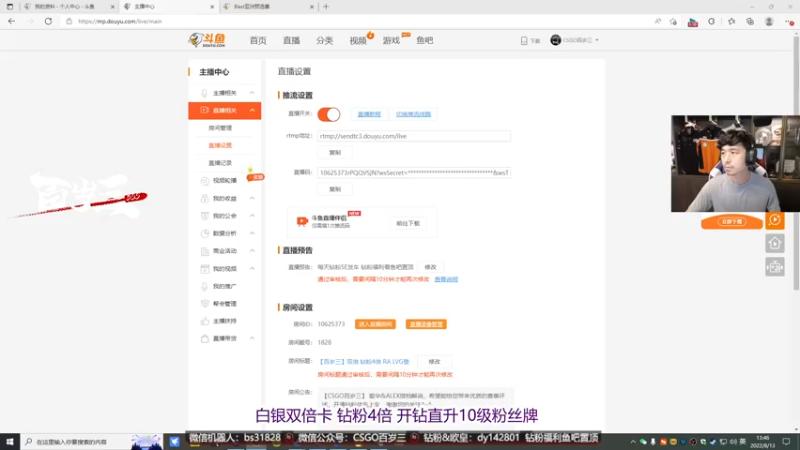Click the 直播带货 shopping bag icon

coord(205,339)
